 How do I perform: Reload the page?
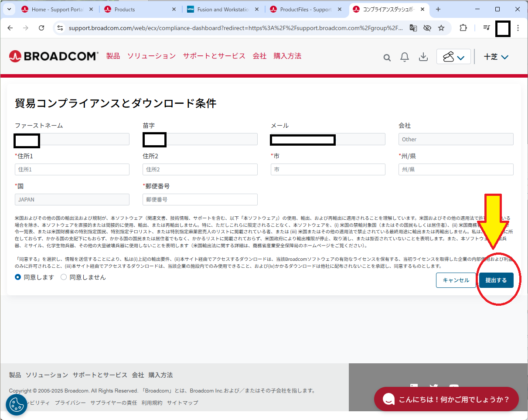(x=41, y=28)
